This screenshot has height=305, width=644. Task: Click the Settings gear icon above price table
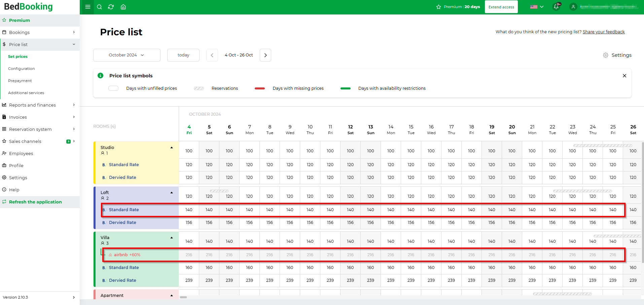606,55
